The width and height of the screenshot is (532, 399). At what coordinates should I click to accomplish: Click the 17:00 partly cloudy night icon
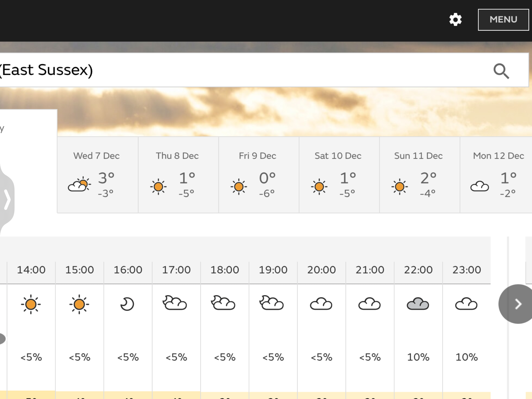click(x=175, y=303)
